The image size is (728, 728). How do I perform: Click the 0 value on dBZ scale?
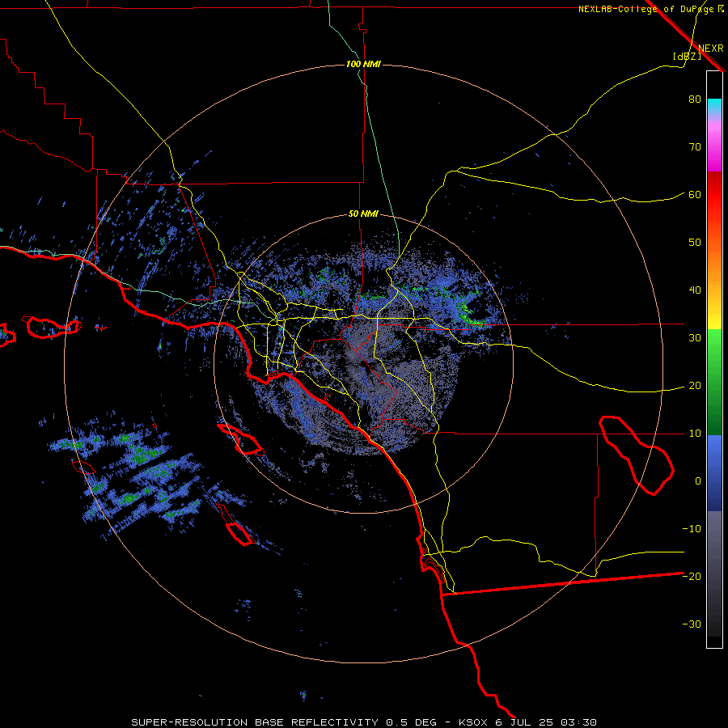(698, 481)
